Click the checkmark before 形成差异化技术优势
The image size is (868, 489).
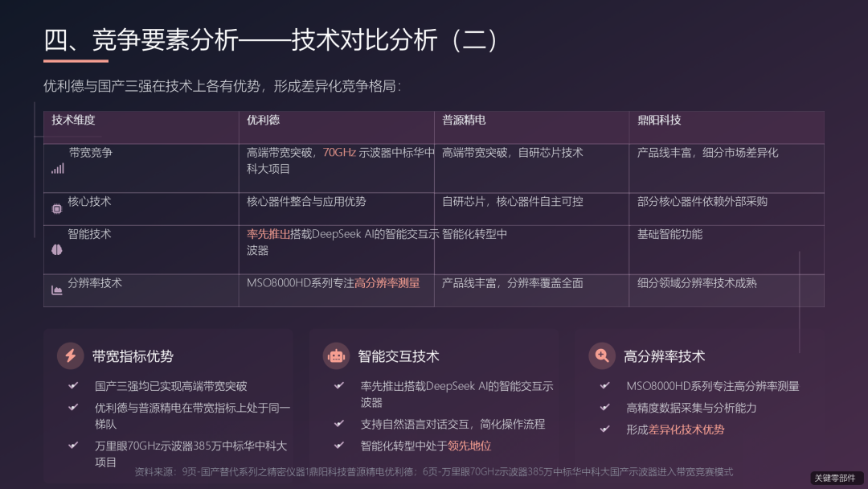pyautogui.click(x=604, y=429)
